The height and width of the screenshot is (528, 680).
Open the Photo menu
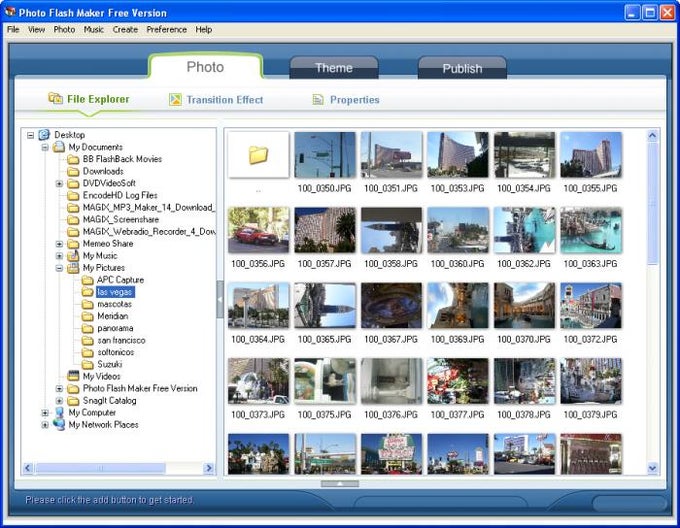64,29
